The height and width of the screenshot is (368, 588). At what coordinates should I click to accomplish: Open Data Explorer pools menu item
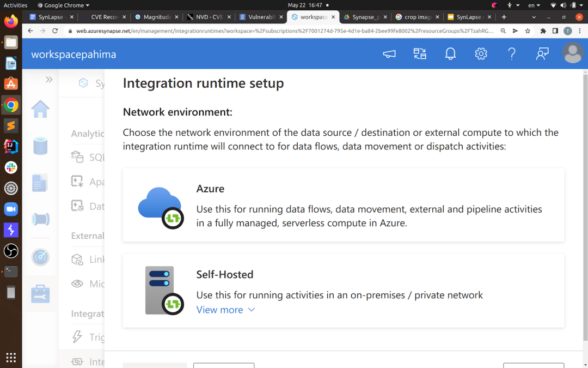[88, 206]
